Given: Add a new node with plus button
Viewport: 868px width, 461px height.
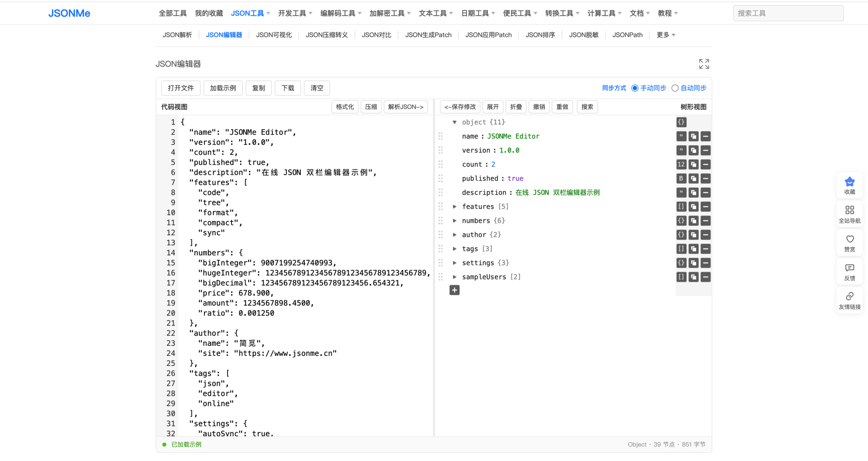Looking at the screenshot, I should pos(454,290).
